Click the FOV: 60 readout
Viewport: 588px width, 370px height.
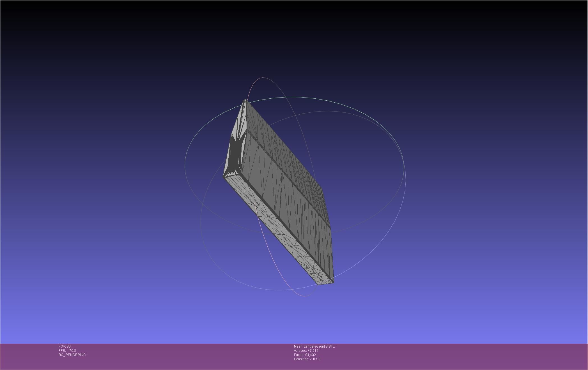tap(65, 346)
